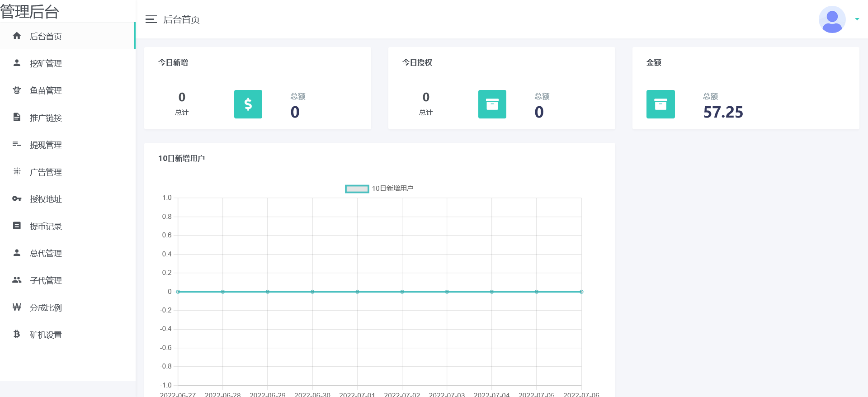Open the 提现管理 menu item

click(x=46, y=145)
